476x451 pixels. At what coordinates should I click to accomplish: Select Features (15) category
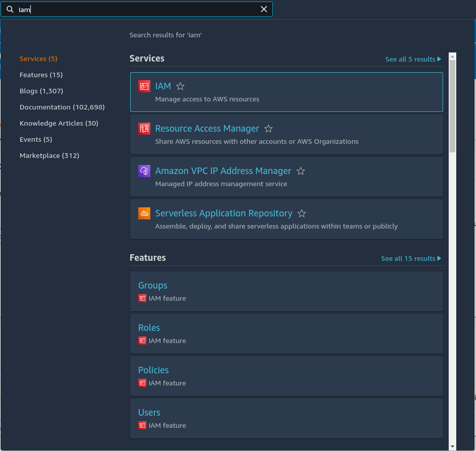[x=41, y=75]
